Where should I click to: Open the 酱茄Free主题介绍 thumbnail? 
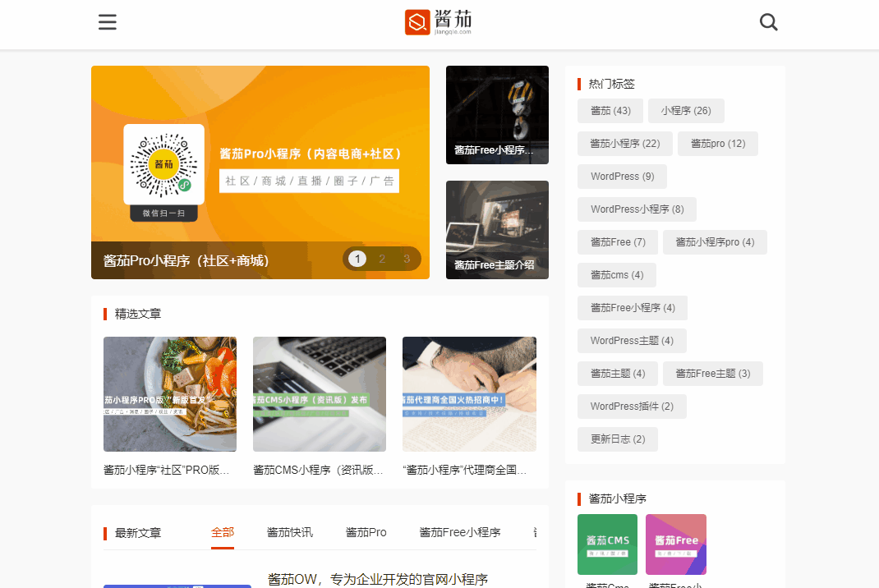click(497, 230)
